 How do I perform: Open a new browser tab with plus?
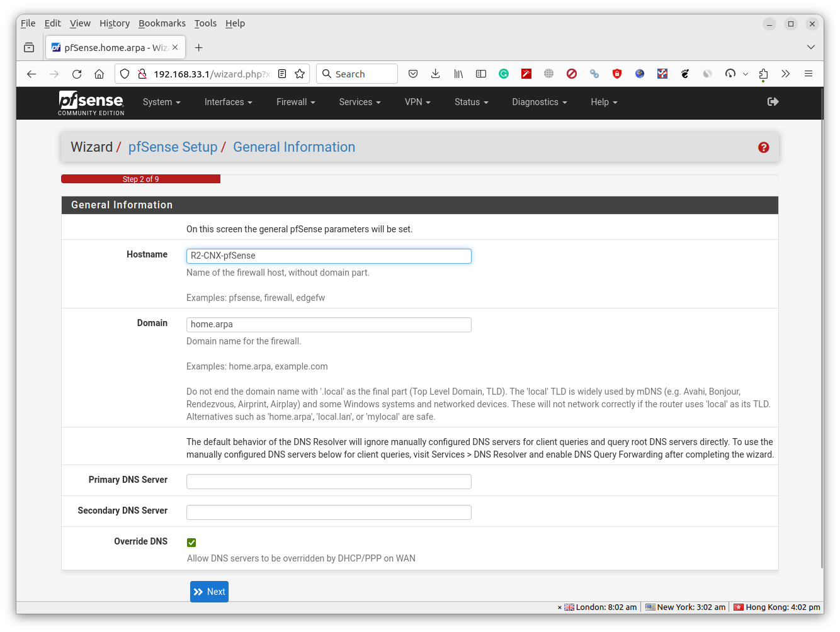click(199, 48)
